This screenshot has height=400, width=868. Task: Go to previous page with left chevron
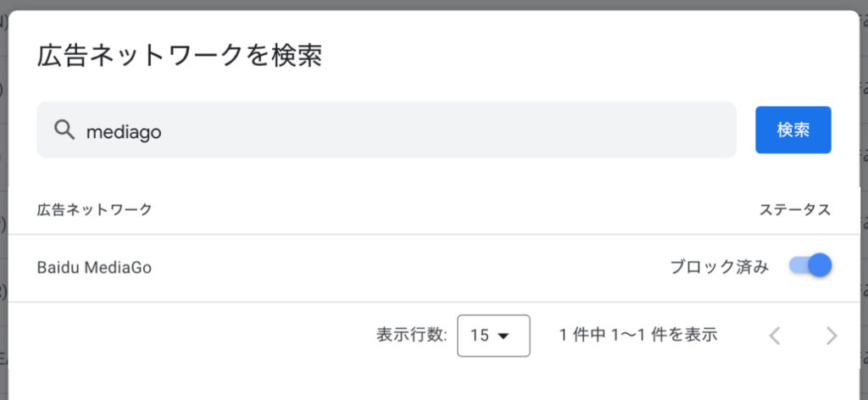tap(775, 336)
